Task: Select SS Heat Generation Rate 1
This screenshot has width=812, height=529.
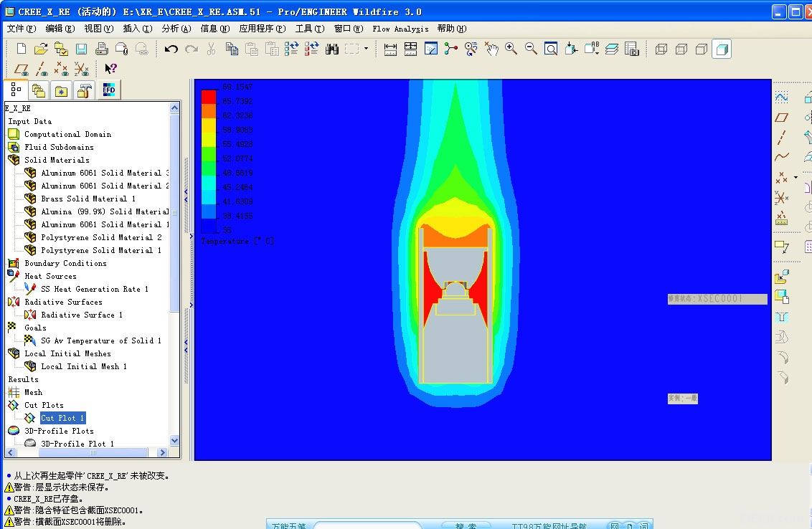Action: click(x=94, y=289)
